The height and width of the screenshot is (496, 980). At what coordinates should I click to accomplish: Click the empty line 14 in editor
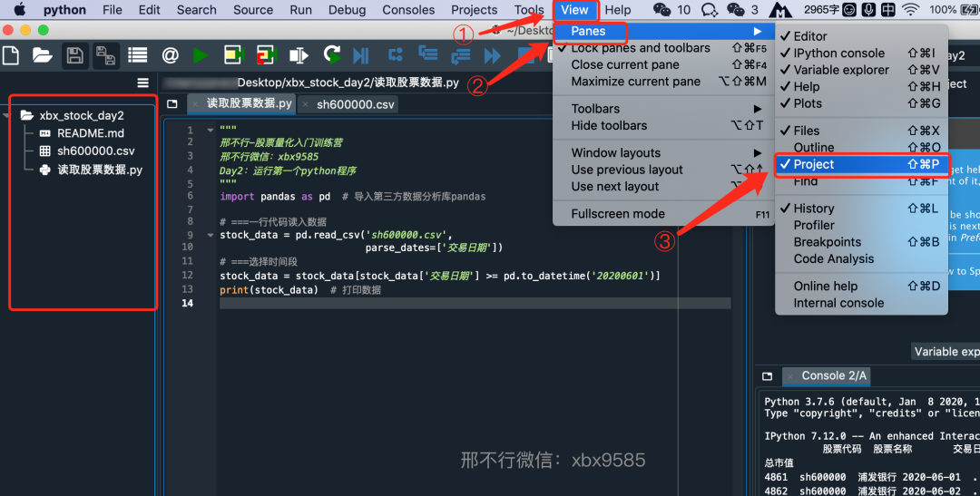point(475,303)
